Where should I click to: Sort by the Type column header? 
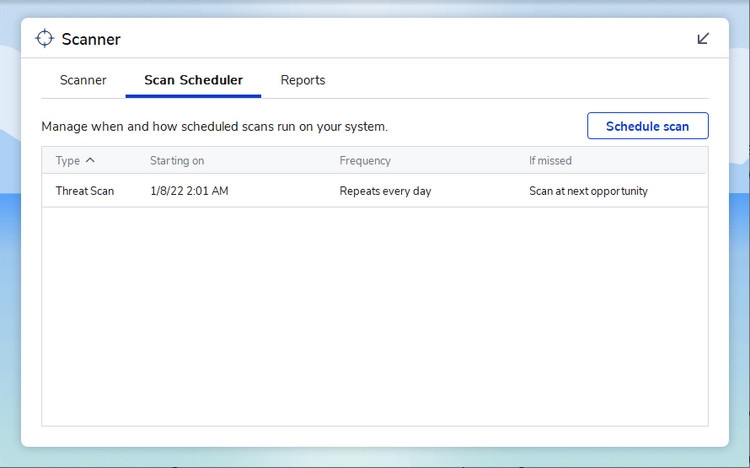coord(67,160)
